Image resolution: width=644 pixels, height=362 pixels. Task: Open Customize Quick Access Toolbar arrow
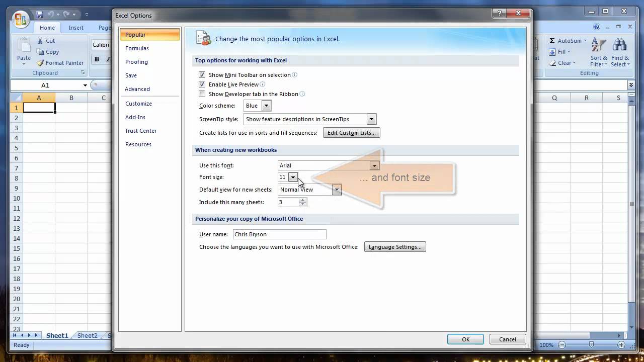tap(87, 15)
